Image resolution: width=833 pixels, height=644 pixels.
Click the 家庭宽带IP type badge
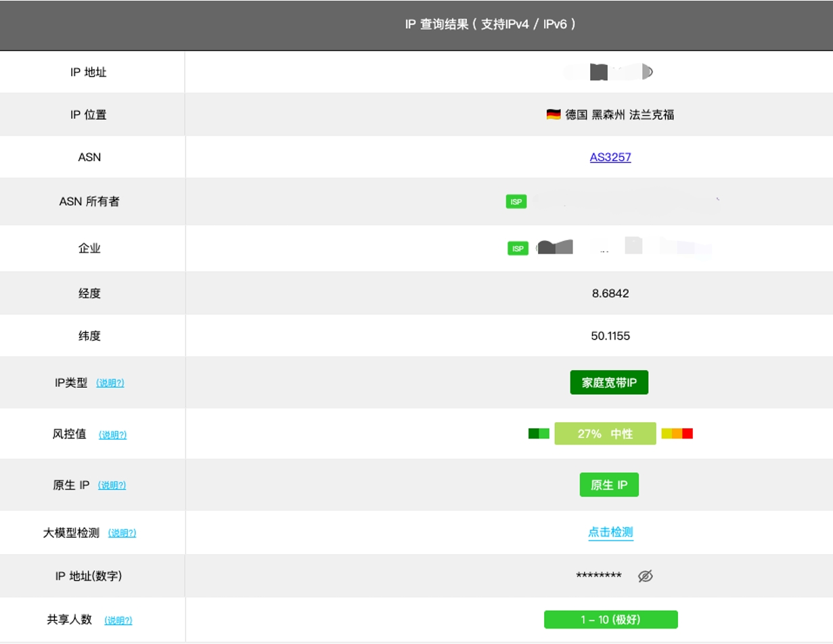609,383
